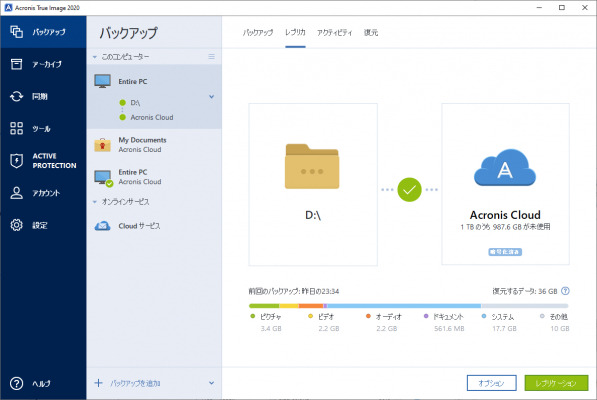
Task: Select the Sync icon in the sidebar
Action: [x=16, y=96]
